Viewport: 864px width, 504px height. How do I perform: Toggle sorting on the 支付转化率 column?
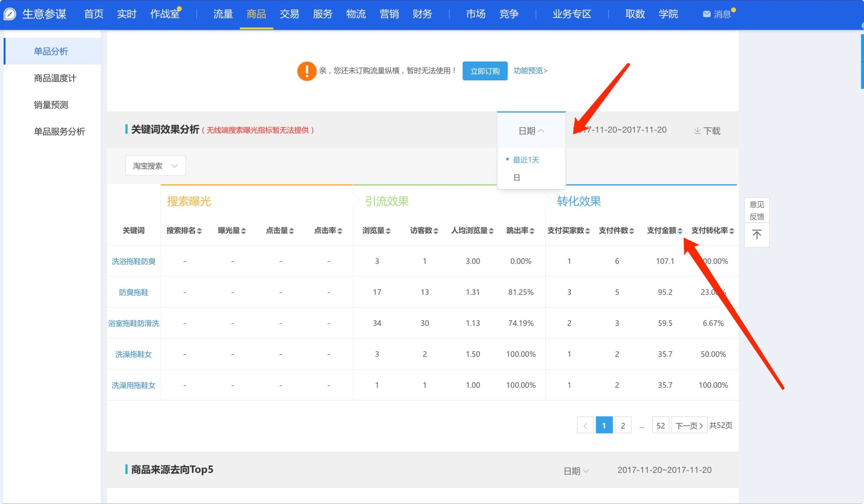click(x=733, y=231)
